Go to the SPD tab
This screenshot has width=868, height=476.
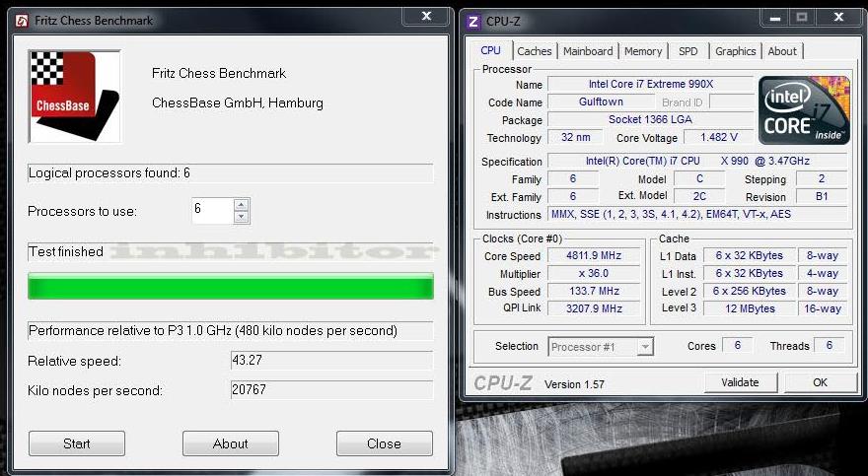tap(687, 51)
